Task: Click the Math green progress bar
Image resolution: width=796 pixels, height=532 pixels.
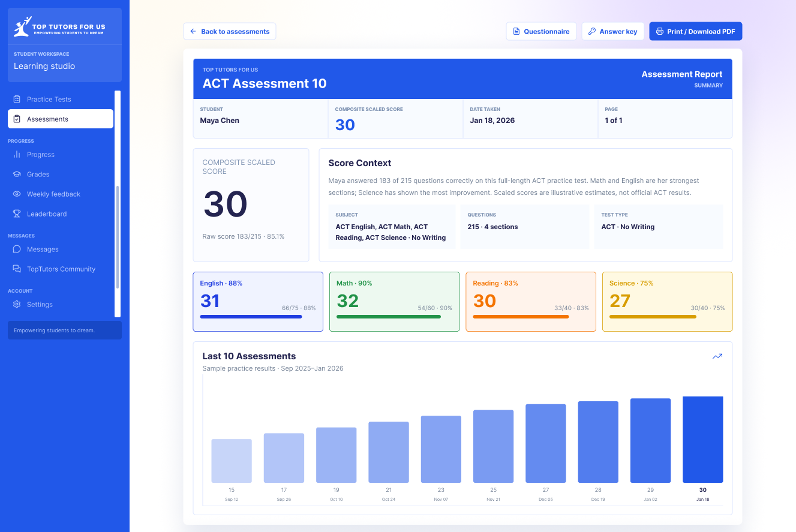Action: [389, 317]
